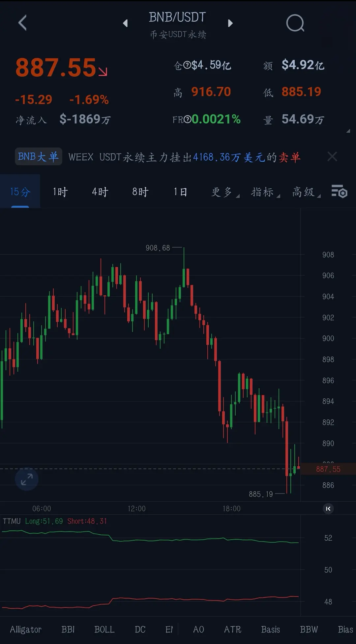Dismiss the BNB big order banner
356x644 pixels.
tap(332, 157)
